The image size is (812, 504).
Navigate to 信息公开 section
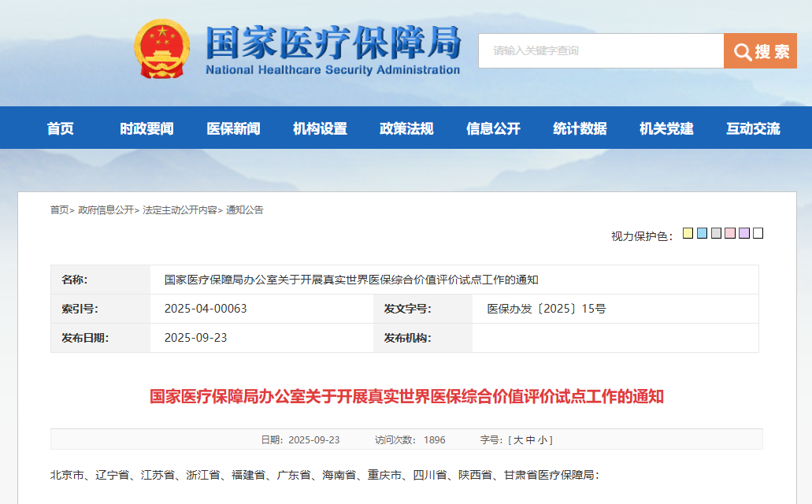493,128
